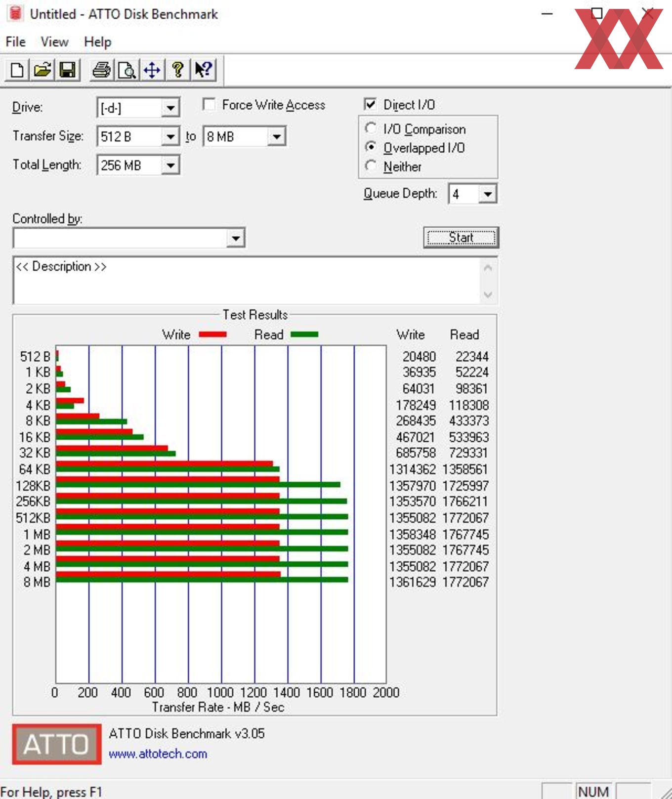
Task: Click the 1 MB row label
Action: (x=37, y=535)
